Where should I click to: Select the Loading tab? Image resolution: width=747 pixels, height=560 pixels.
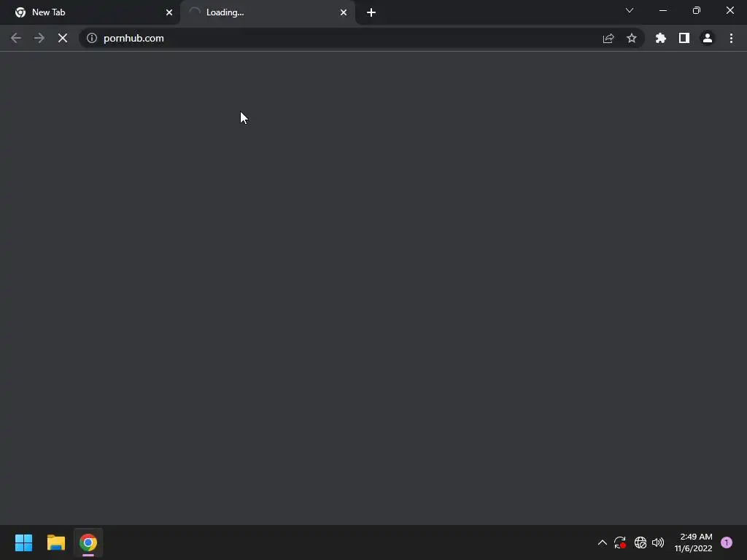coord(268,12)
